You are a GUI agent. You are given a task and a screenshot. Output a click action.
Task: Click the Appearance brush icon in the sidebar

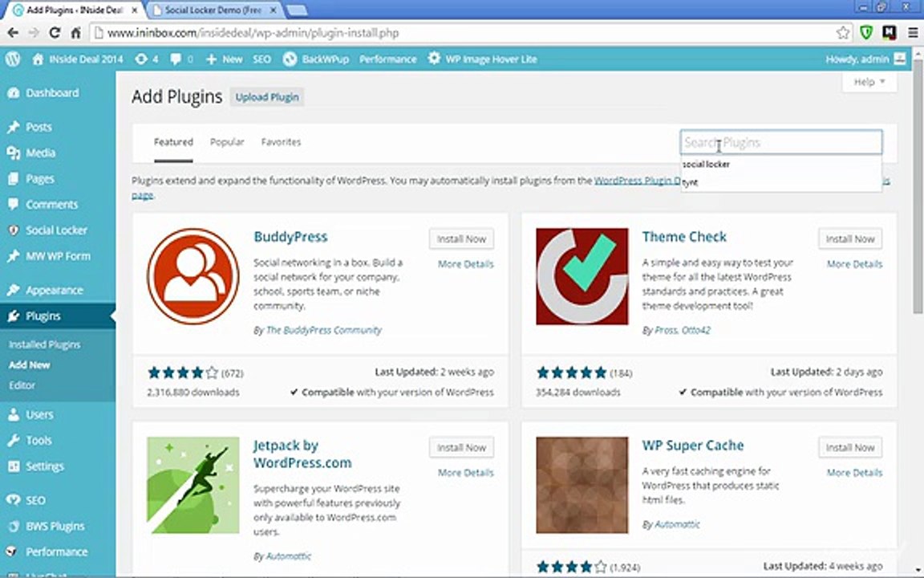[13, 290]
